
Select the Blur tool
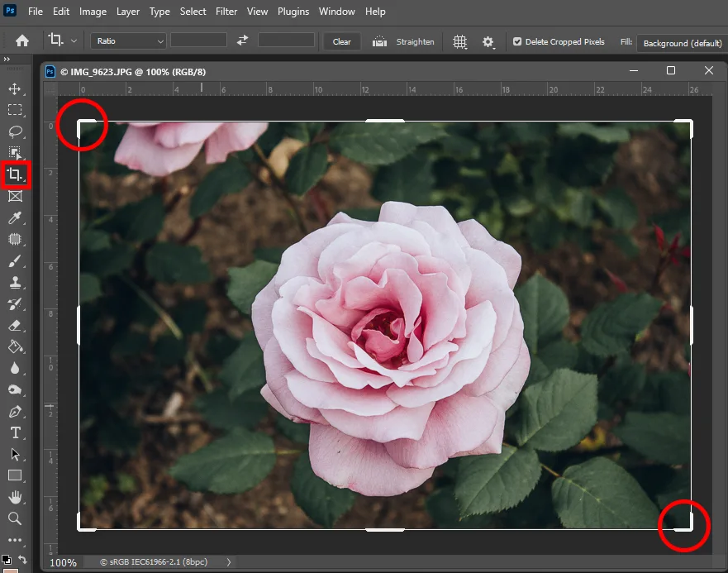pyautogui.click(x=15, y=369)
